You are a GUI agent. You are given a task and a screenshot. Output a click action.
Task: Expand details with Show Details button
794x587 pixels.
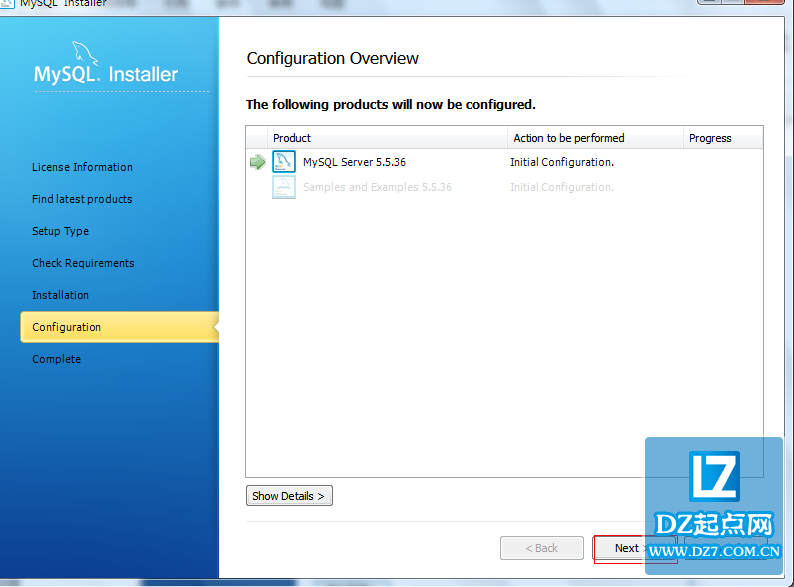289,496
